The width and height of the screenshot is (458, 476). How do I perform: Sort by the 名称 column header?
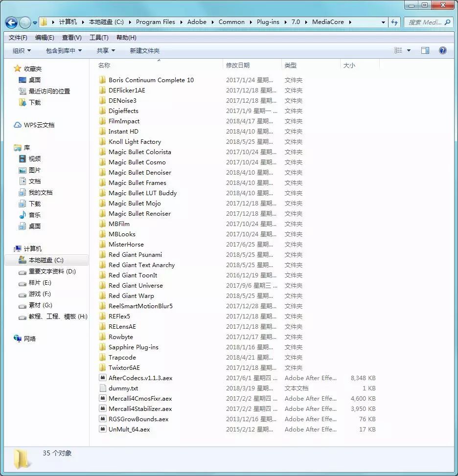[x=104, y=65]
